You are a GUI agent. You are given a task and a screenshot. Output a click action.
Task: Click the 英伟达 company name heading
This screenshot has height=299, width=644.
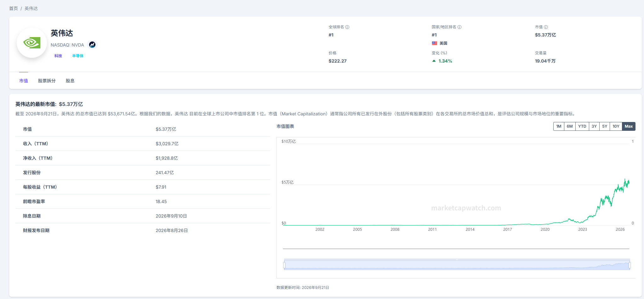coord(62,33)
